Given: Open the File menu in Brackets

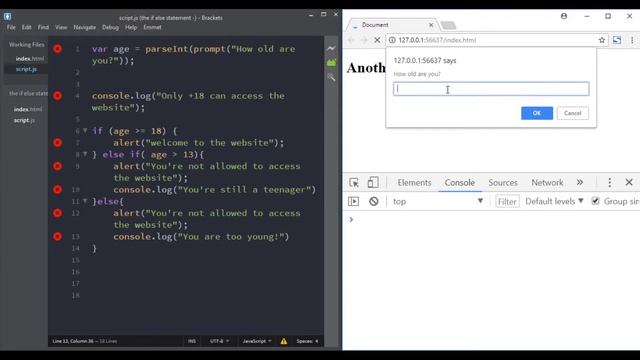Looking at the screenshot, I should 11,27.
